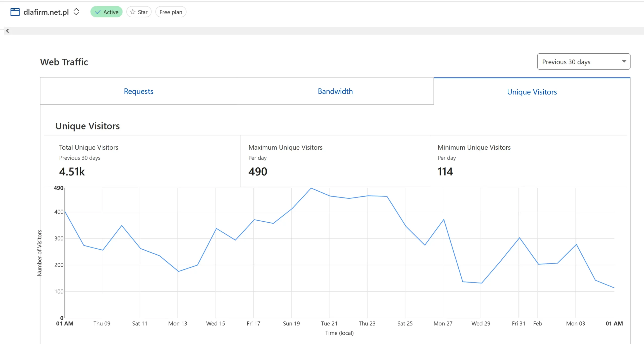
Task: Click the website browser icon beside dlafirm.net.pl
Action: [15, 12]
